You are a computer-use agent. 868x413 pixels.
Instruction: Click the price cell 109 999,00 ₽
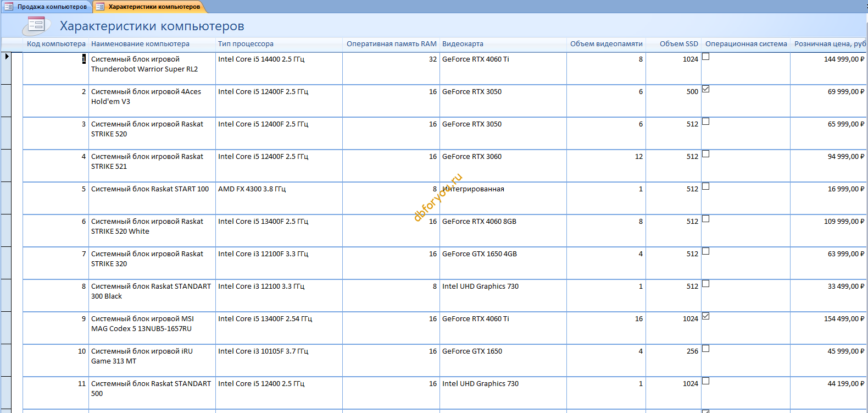coord(828,230)
